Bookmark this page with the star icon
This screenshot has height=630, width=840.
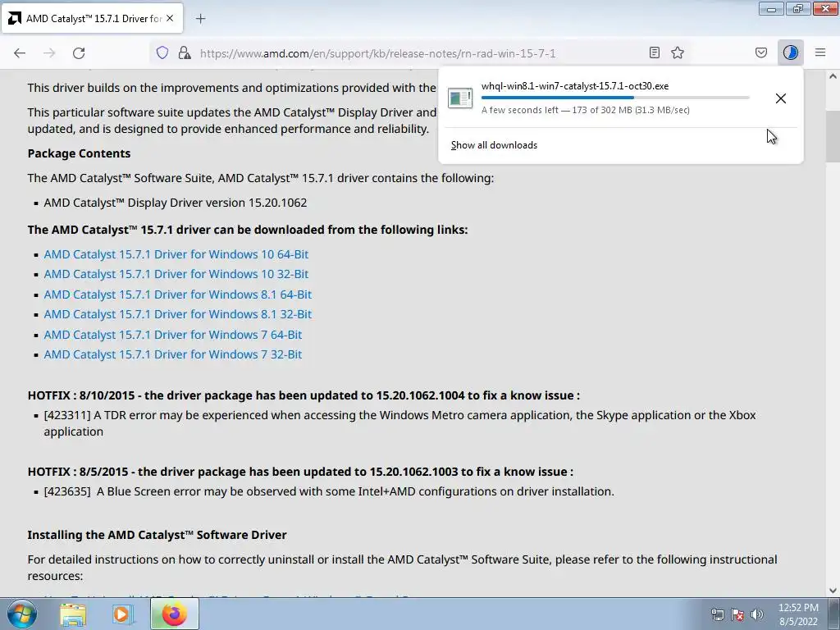coord(678,52)
